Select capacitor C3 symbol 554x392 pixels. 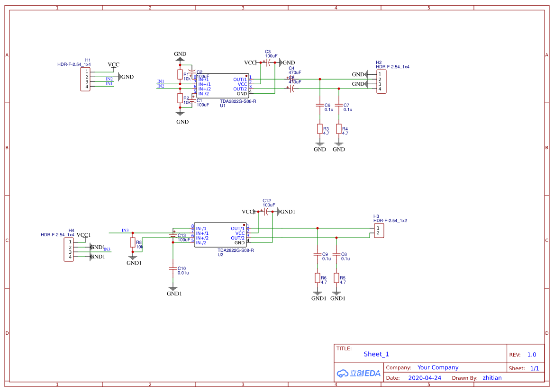click(x=268, y=63)
